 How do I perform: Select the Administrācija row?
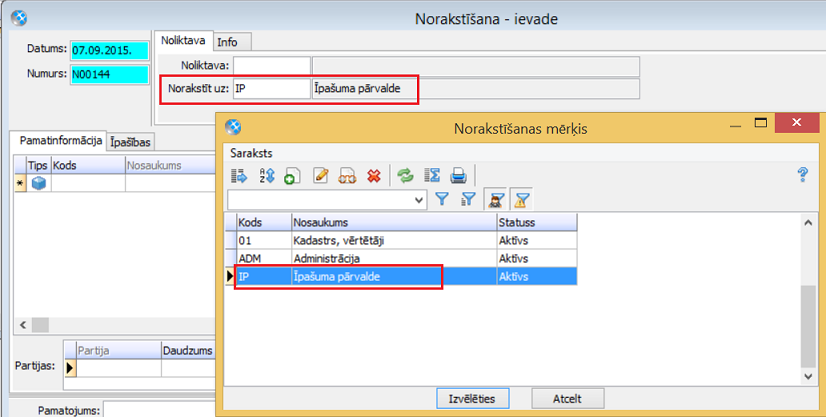[401, 259]
